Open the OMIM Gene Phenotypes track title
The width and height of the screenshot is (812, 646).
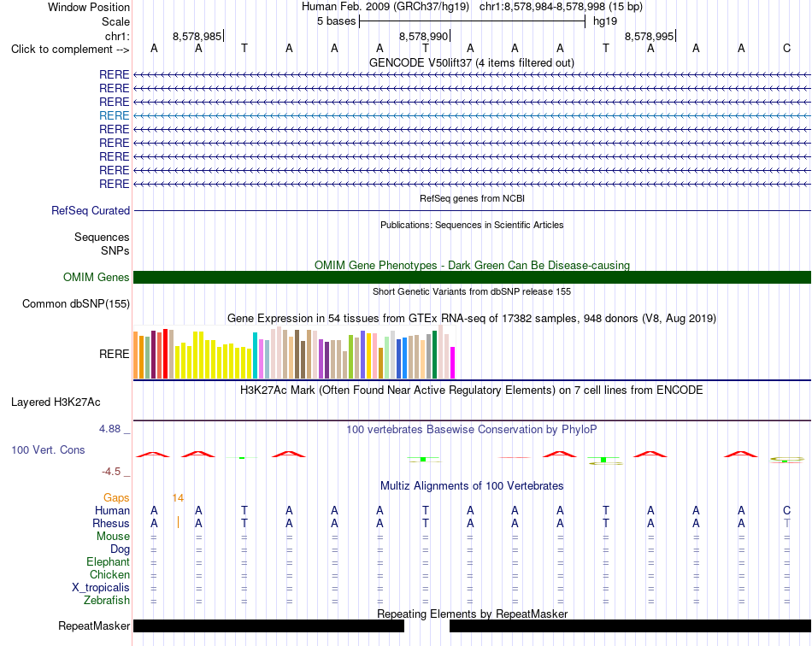point(472,265)
